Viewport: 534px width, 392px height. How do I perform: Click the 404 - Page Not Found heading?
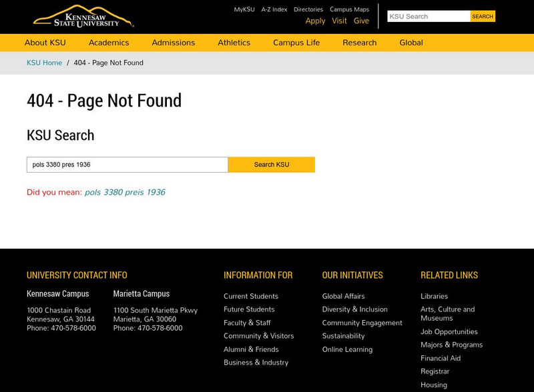pyautogui.click(x=104, y=101)
